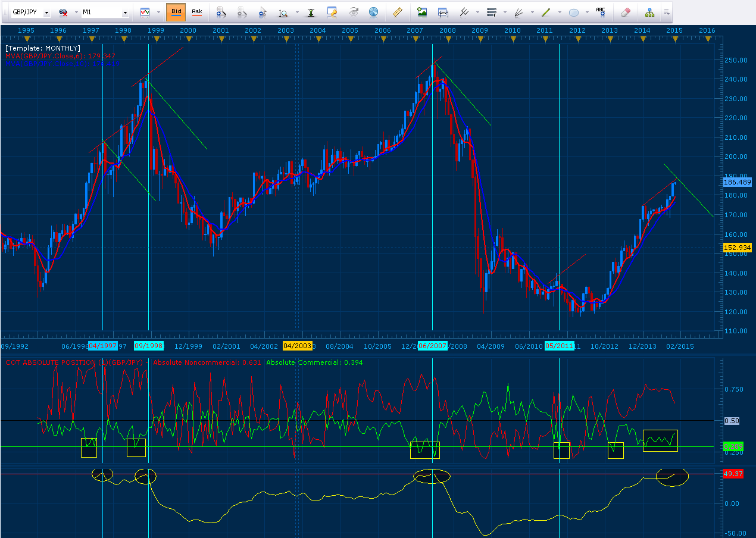Click the 152.934 crosshair price label
The width and height of the screenshot is (756, 538).
tap(738, 247)
